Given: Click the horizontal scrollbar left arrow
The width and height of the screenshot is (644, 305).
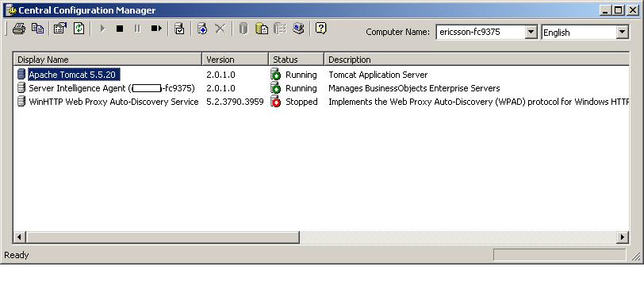Looking at the screenshot, I should click(19, 237).
